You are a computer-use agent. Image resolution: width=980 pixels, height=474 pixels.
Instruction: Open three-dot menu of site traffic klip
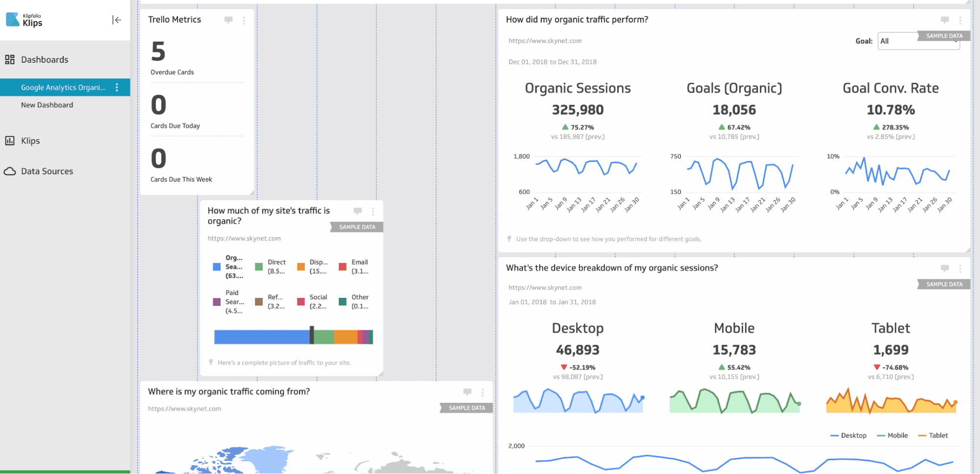click(373, 211)
